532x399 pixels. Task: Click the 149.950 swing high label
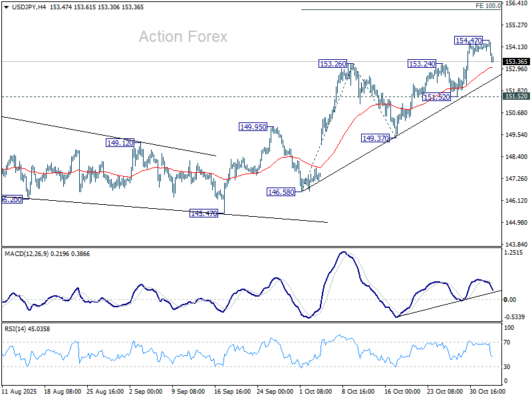click(x=253, y=126)
